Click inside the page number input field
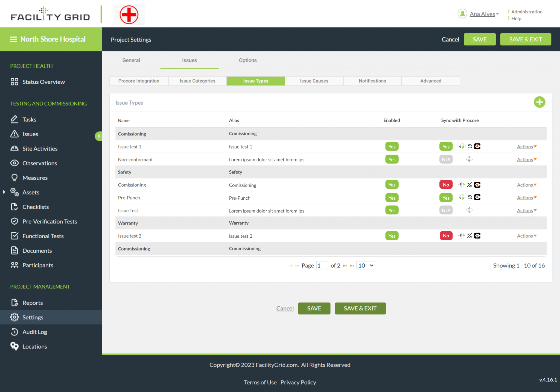The image size is (560, 392). pyautogui.click(x=322, y=265)
